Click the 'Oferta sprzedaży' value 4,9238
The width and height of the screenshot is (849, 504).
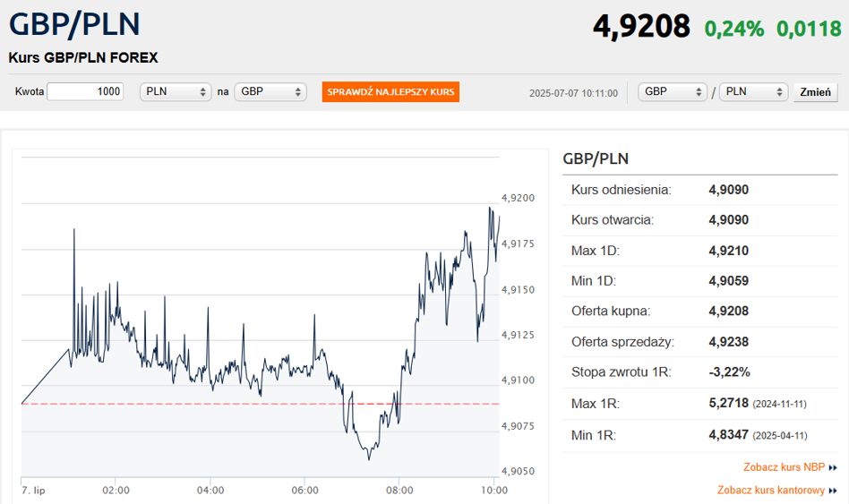pos(729,342)
